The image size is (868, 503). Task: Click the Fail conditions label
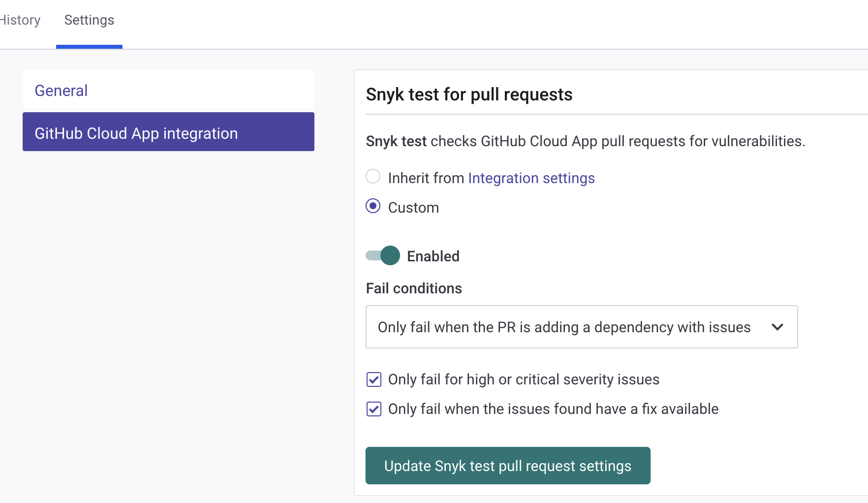pos(414,288)
